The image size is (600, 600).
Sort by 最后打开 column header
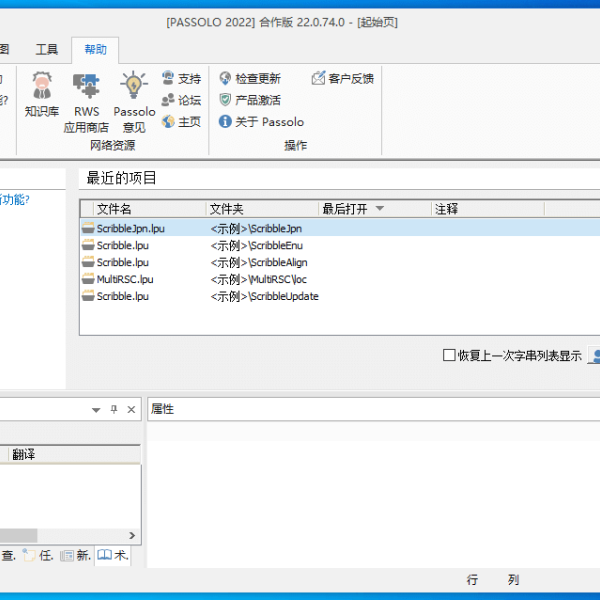[x=375, y=209]
